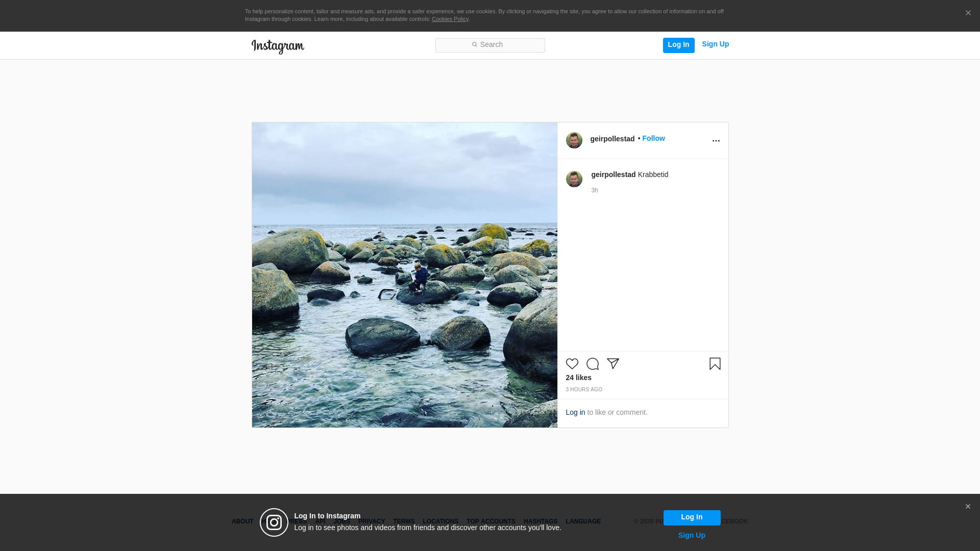Click the Instagram logo in header
This screenshot has width=980, height=551.
point(278,46)
